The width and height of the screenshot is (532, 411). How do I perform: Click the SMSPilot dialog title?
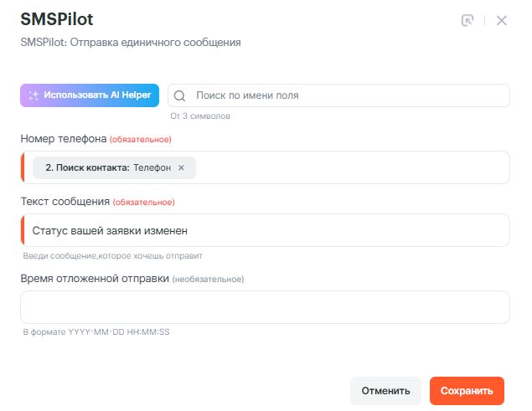tap(56, 20)
